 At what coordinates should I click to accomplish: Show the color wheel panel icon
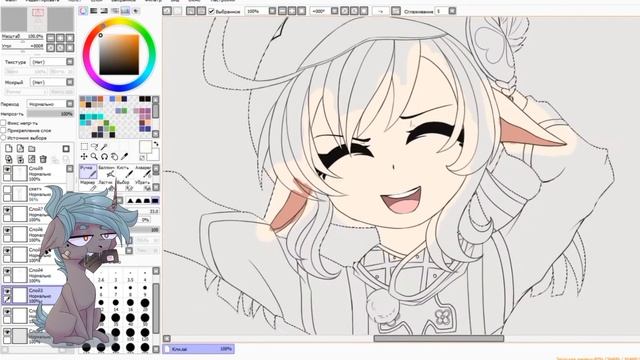tap(83, 11)
